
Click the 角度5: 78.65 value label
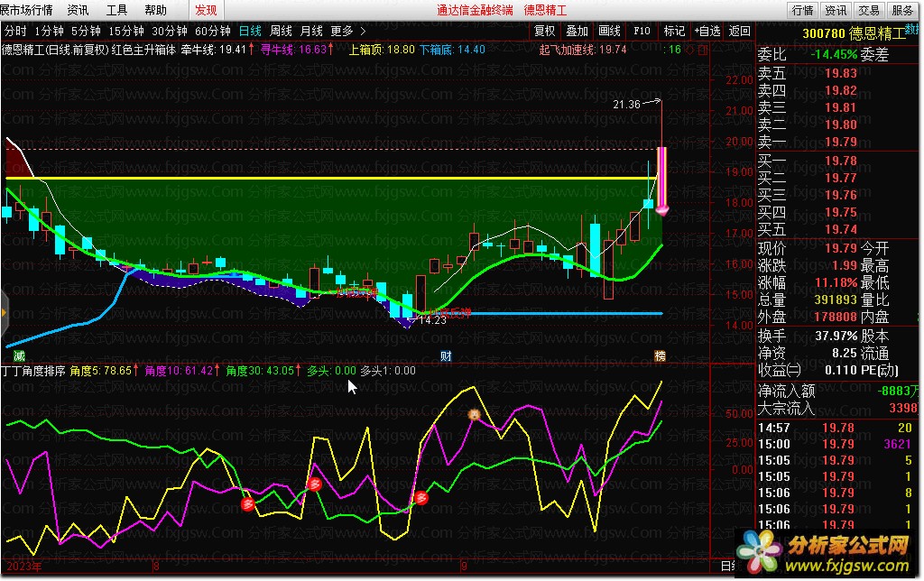(101, 371)
